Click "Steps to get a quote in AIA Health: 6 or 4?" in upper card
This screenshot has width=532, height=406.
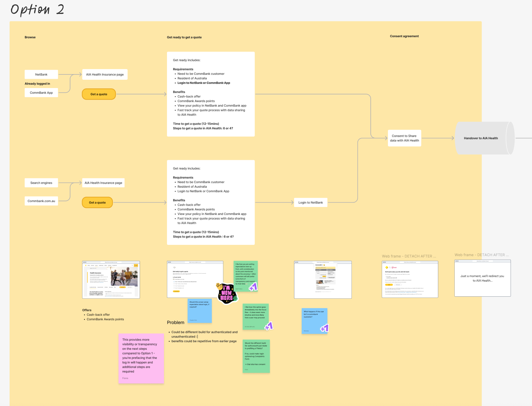[203, 128]
